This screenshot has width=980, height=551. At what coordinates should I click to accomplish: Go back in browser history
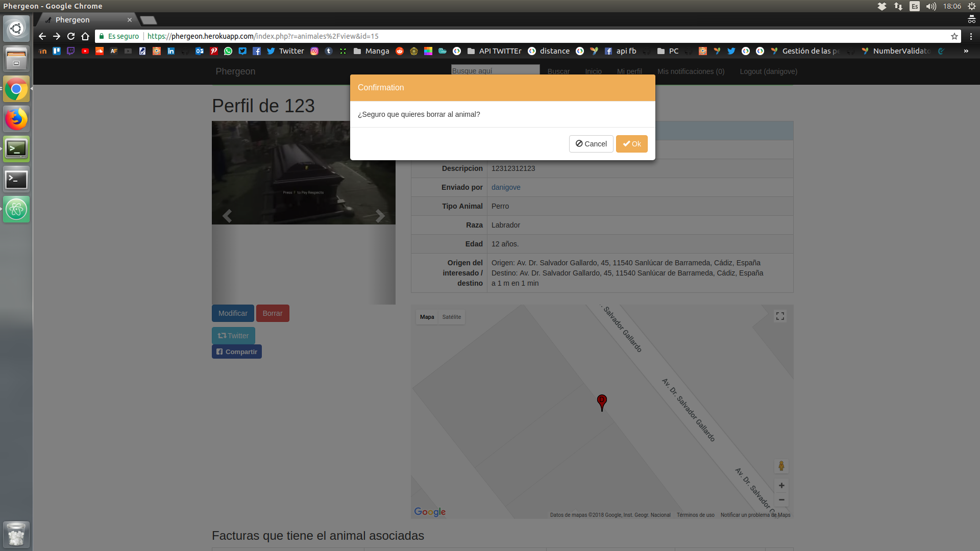[x=42, y=36]
